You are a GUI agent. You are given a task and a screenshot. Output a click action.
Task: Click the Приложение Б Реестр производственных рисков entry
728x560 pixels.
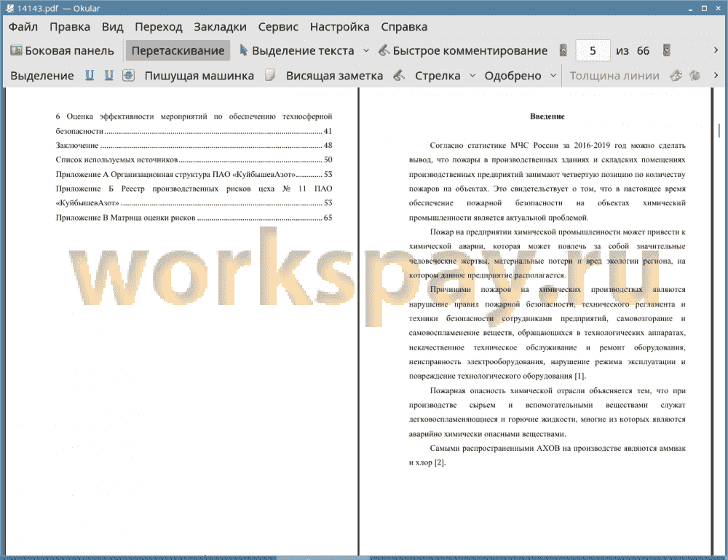(194, 196)
